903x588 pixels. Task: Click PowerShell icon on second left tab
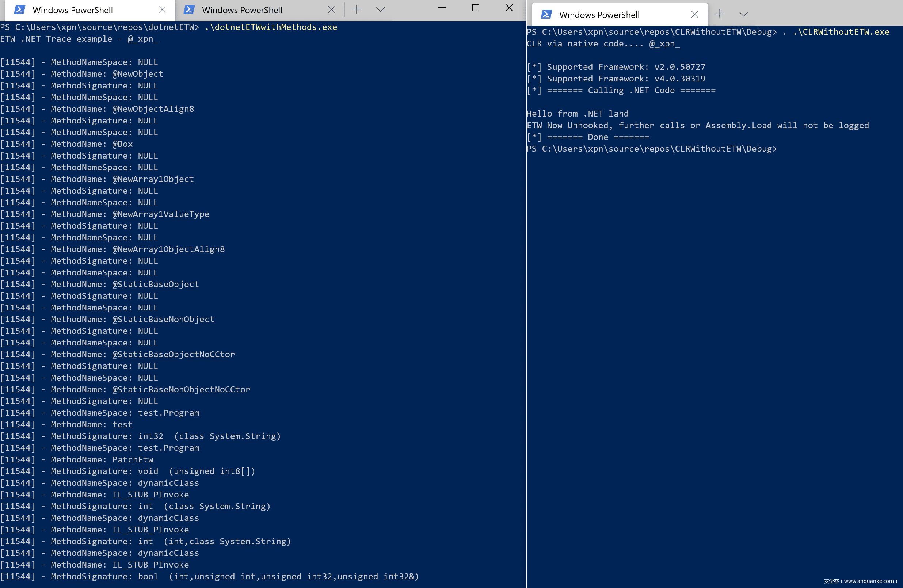[189, 10]
